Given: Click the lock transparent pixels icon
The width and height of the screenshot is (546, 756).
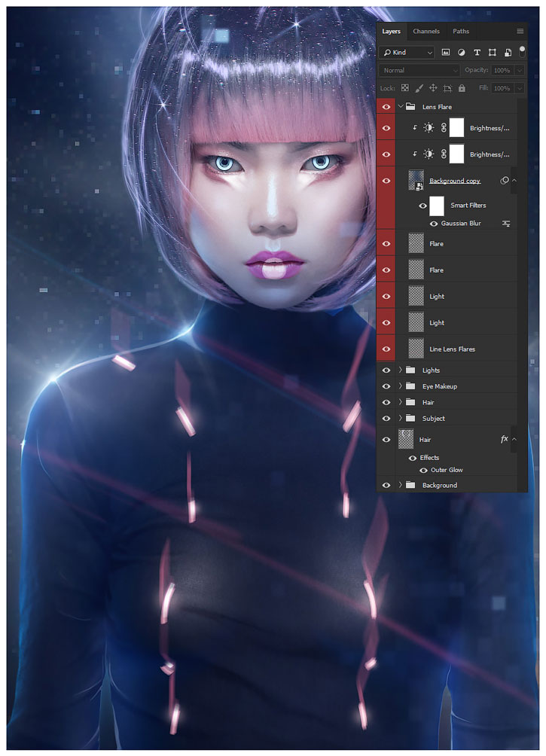Looking at the screenshot, I should click(x=405, y=88).
